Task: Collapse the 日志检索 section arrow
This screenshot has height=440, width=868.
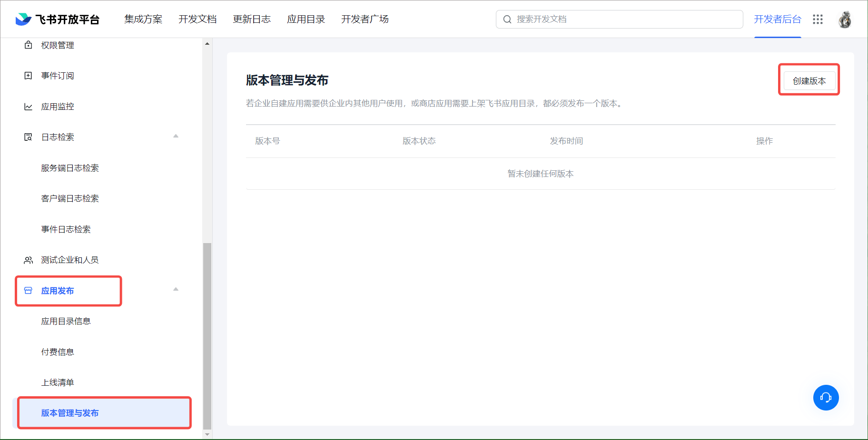Action: pyautogui.click(x=176, y=137)
